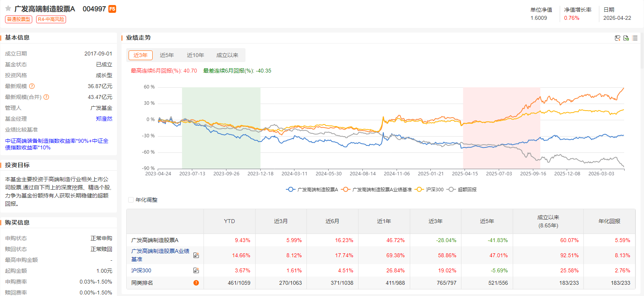
Task: Click the 同类排名 question mark icon
Action: 196,283
